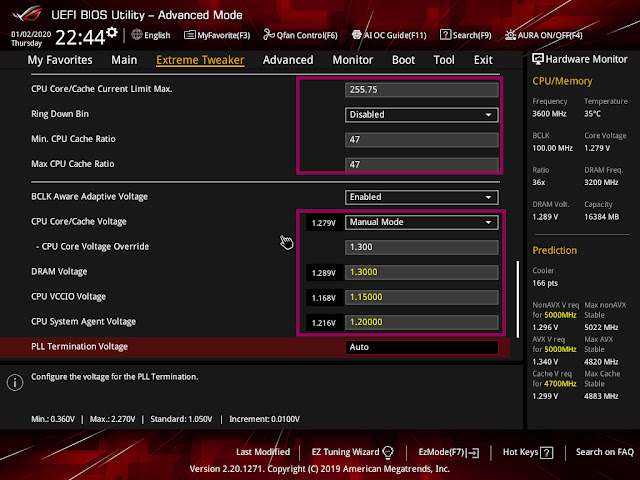The width and height of the screenshot is (640, 480).
Task: Expand BCLK Aware Adaptive Voltage dropdown
Action: 421,197
